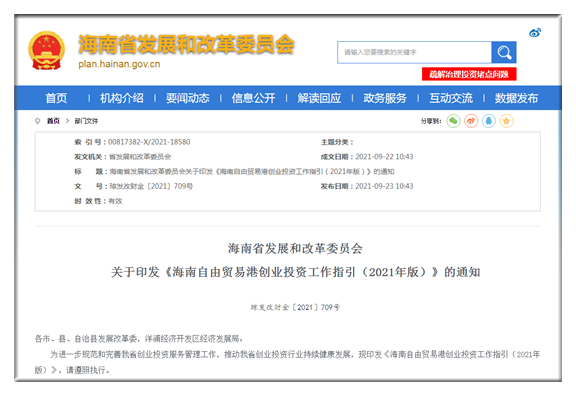This screenshot has width=576, height=396.
Task: Share to Weibo via the red icon
Action: (471, 121)
